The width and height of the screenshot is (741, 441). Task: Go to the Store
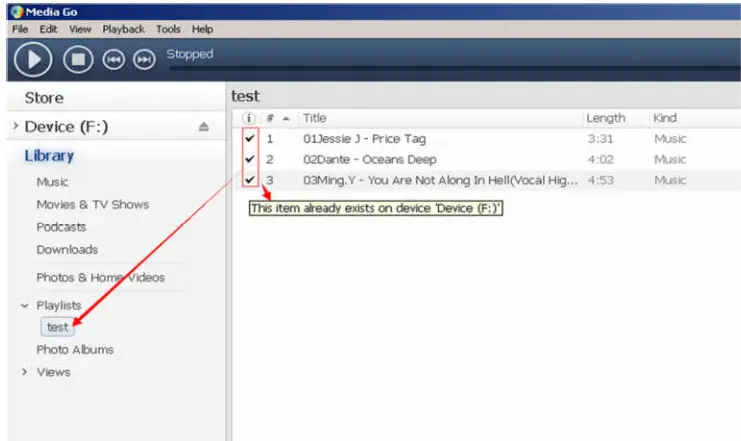pyautogui.click(x=44, y=98)
